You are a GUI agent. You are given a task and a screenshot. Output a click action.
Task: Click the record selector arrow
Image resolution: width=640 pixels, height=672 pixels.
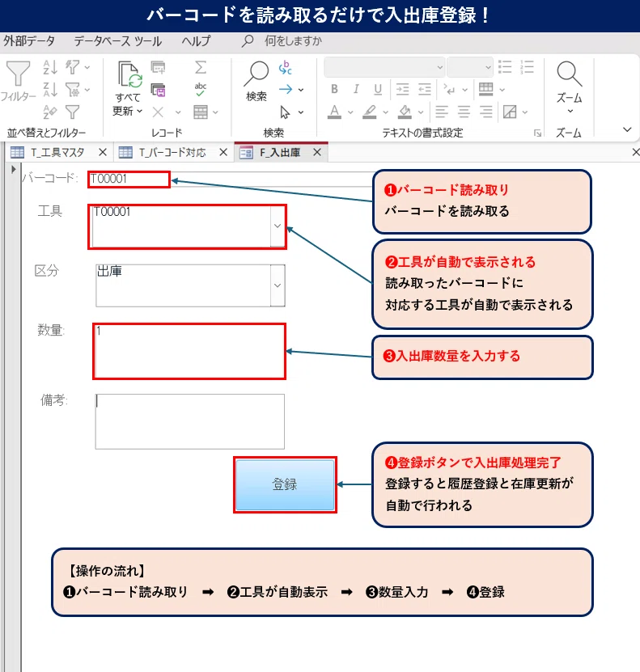tap(13, 169)
